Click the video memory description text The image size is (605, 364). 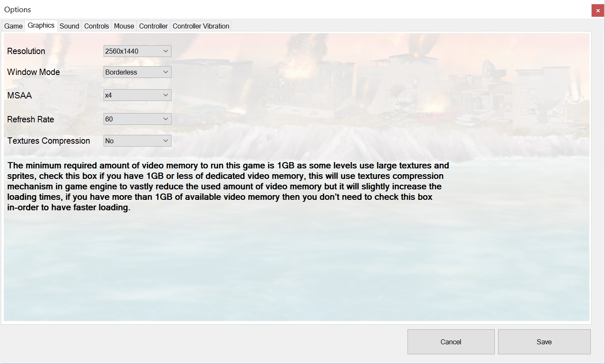tap(228, 186)
